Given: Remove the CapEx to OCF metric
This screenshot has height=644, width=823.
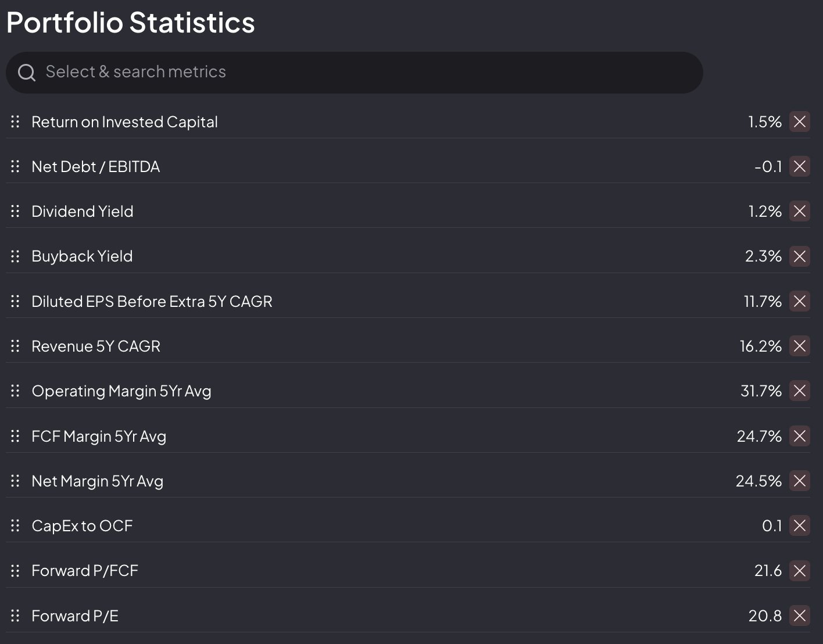Looking at the screenshot, I should (x=799, y=525).
